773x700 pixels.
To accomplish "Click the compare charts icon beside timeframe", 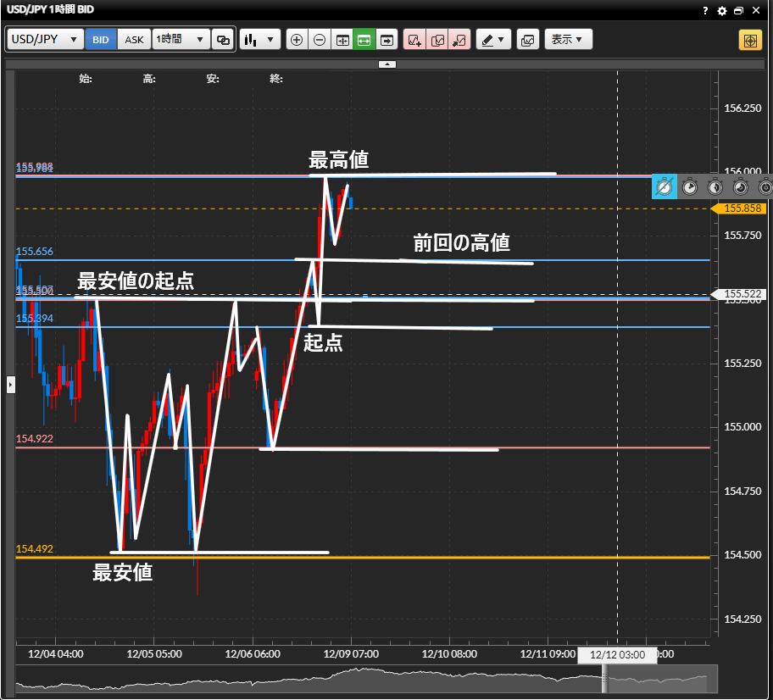I will pyautogui.click(x=223, y=40).
